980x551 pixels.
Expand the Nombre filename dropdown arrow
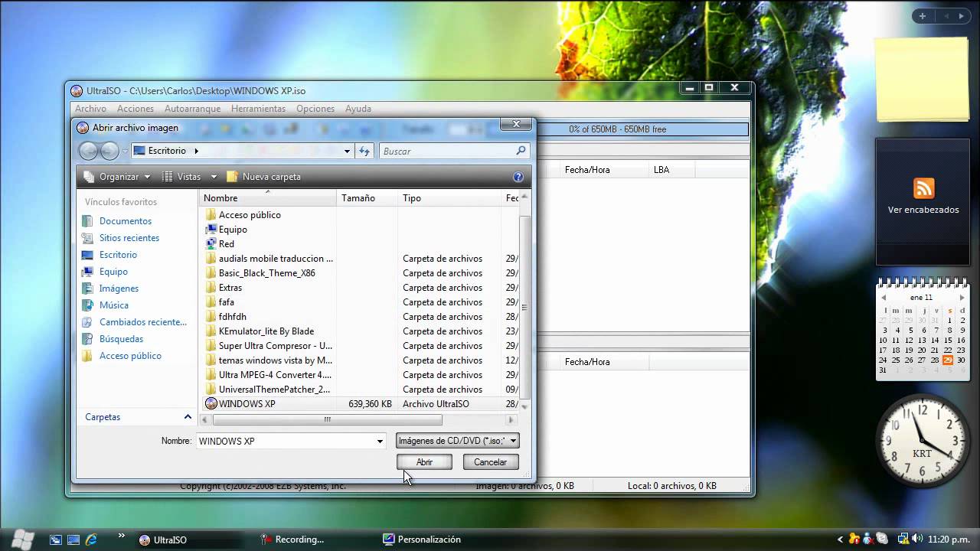click(380, 442)
